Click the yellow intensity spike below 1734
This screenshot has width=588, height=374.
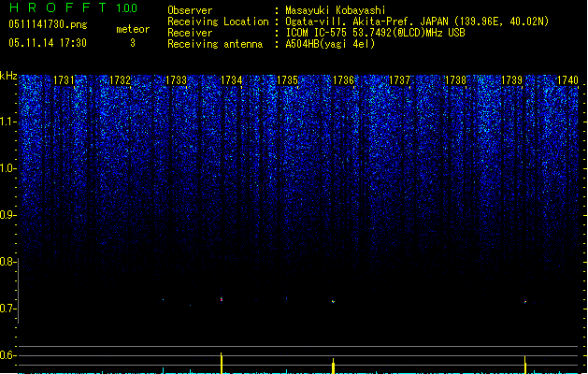coord(222,363)
